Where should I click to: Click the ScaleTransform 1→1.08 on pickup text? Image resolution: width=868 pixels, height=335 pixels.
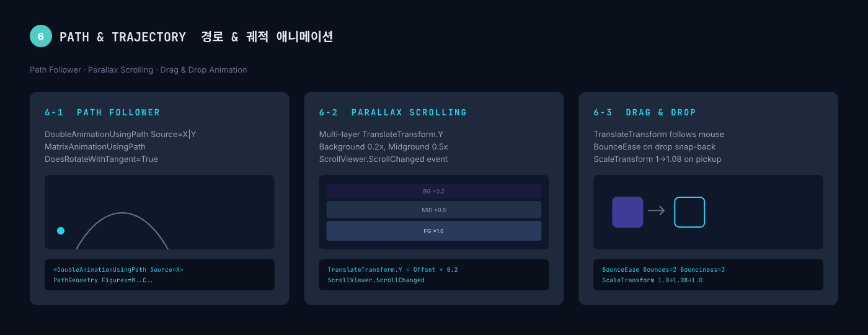(657, 159)
